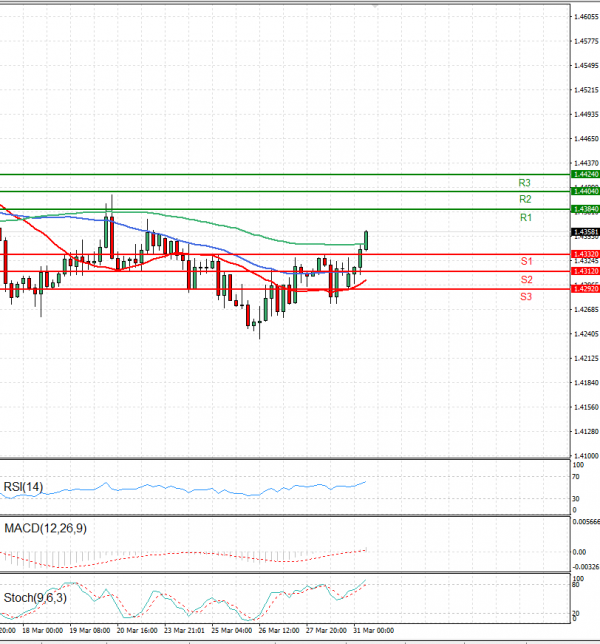Click the 1.45495 price axis value

586,65
